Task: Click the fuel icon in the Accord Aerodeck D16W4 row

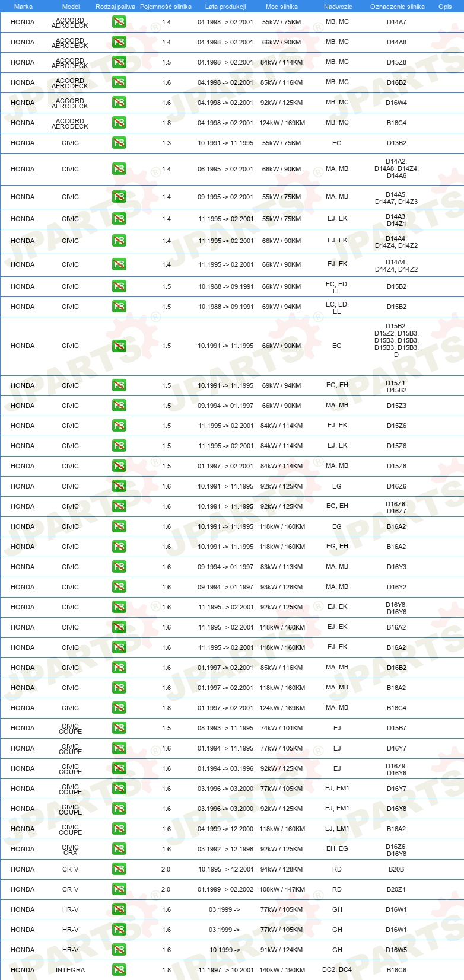Action: pyautogui.click(x=119, y=103)
